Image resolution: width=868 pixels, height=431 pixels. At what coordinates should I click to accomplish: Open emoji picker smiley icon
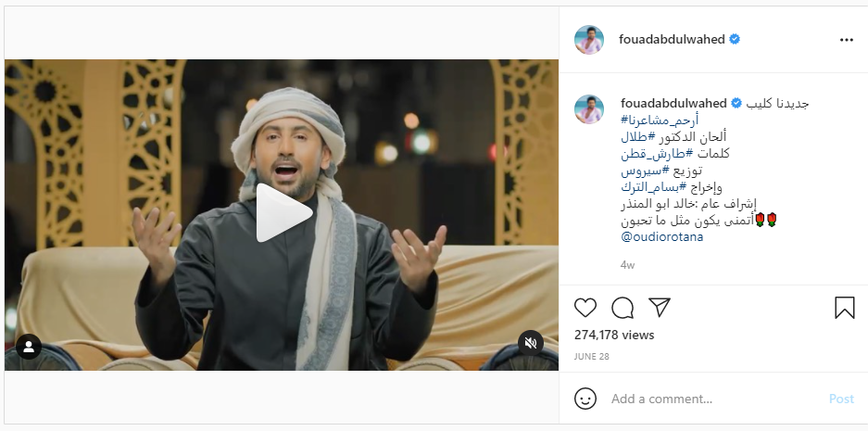[x=585, y=399]
